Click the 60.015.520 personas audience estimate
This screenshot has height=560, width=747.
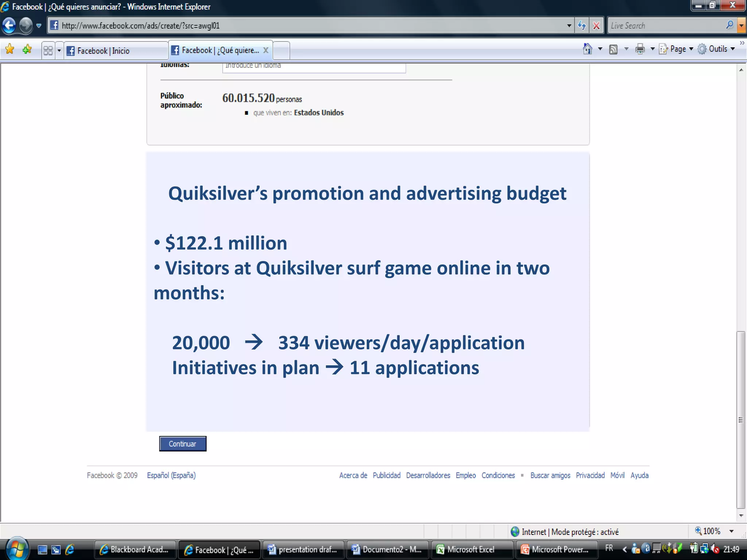coord(262,98)
